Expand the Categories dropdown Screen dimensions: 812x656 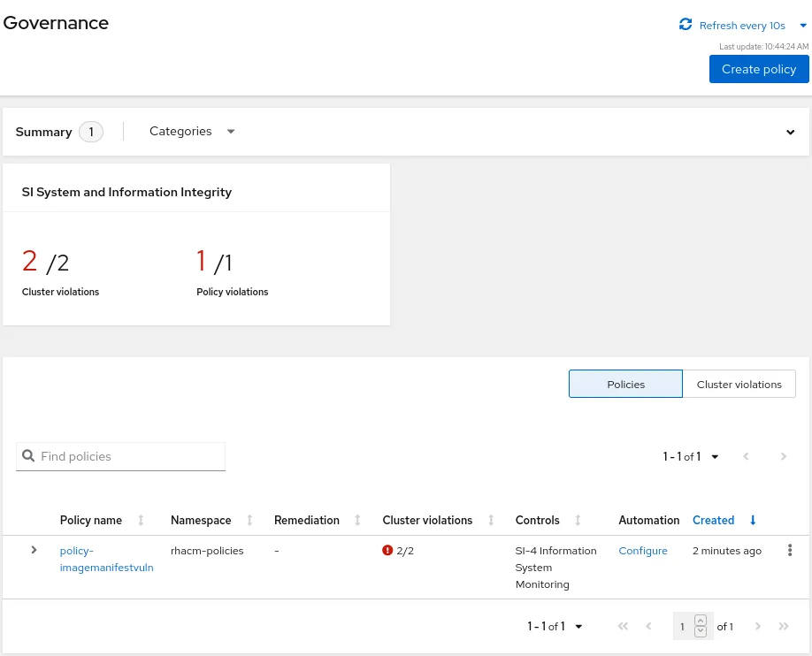tap(192, 132)
